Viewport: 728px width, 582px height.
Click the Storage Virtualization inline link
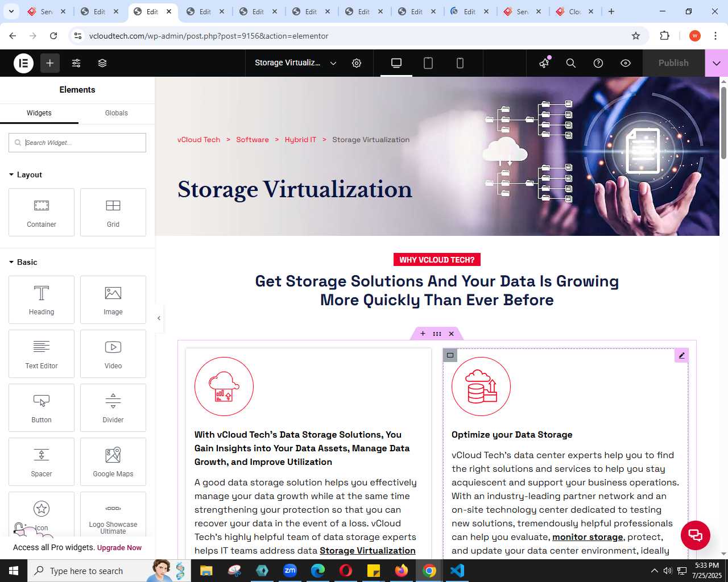(367, 551)
